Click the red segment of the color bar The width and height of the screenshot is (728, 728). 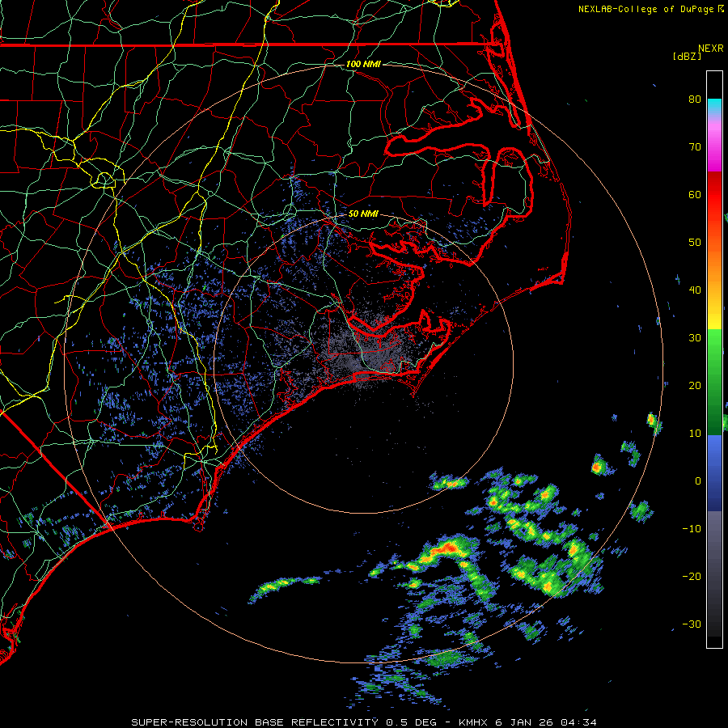[714, 195]
